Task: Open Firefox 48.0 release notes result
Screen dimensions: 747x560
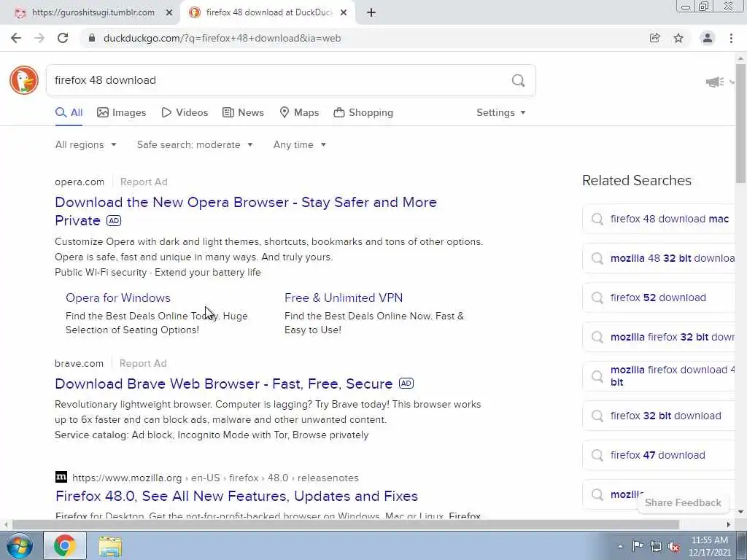Action: pyautogui.click(x=237, y=496)
